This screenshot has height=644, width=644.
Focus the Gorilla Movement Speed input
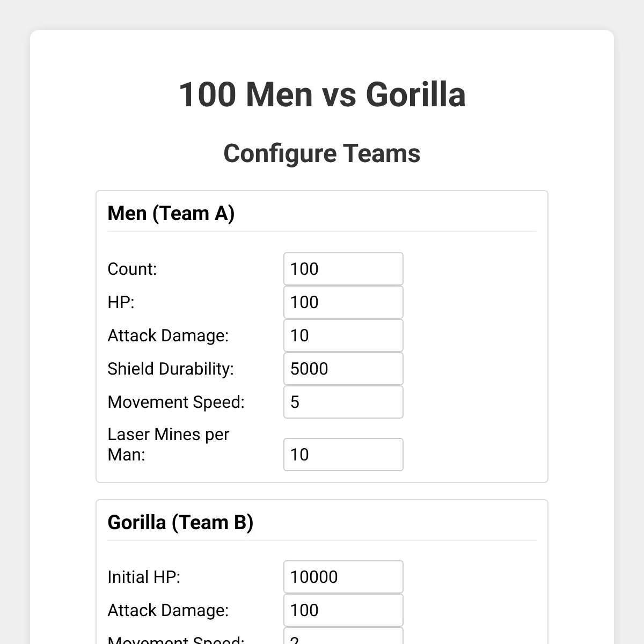click(x=343, y=636)
